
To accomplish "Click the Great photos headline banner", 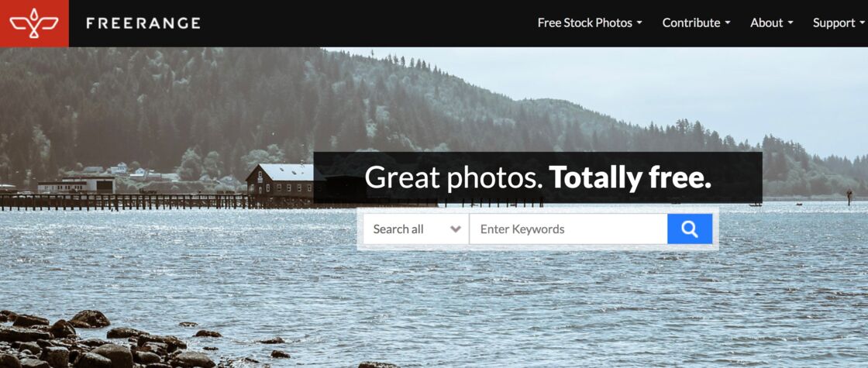I will pos(538,177).
